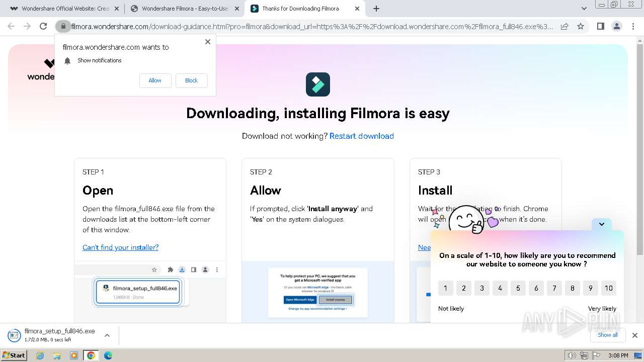The width and height of the screenshot is (644, 362).
Task: Rate 4 on the recommendation scale
Action: coord(500,288)
